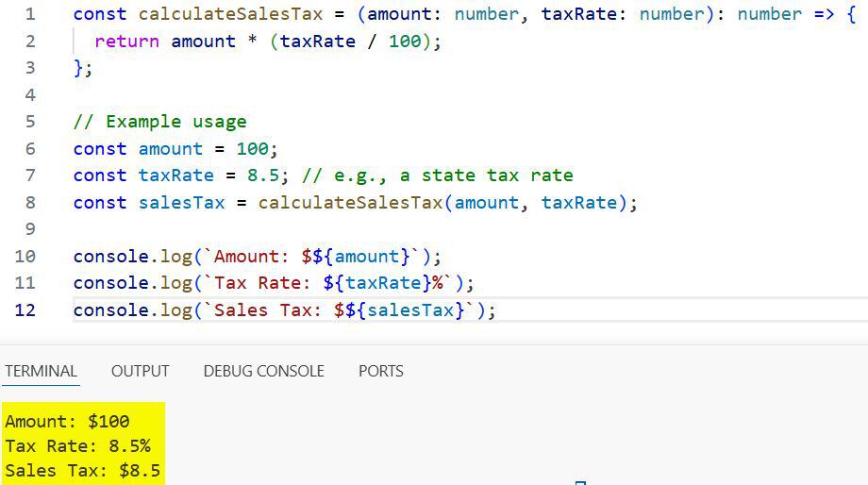Click terminal output 'Tax Rate: 8.5%'
The image size is (868, 485).
(x=77, y=446)
